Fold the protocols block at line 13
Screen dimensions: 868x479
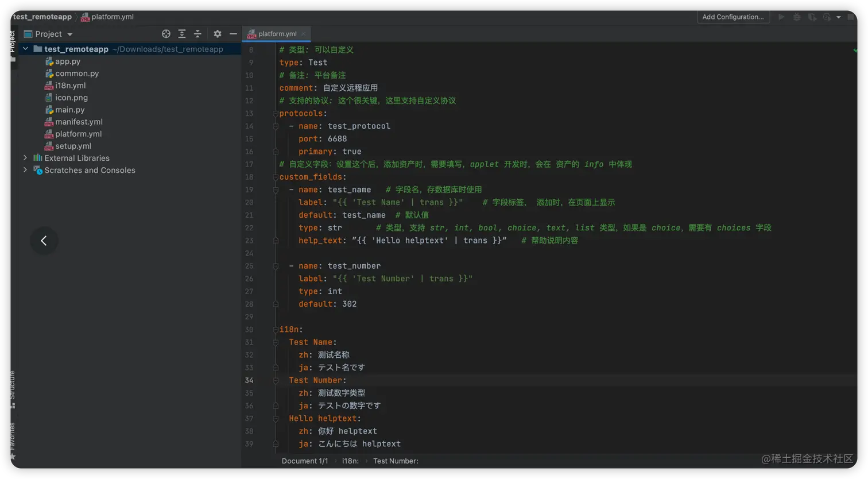coord(276,114)
